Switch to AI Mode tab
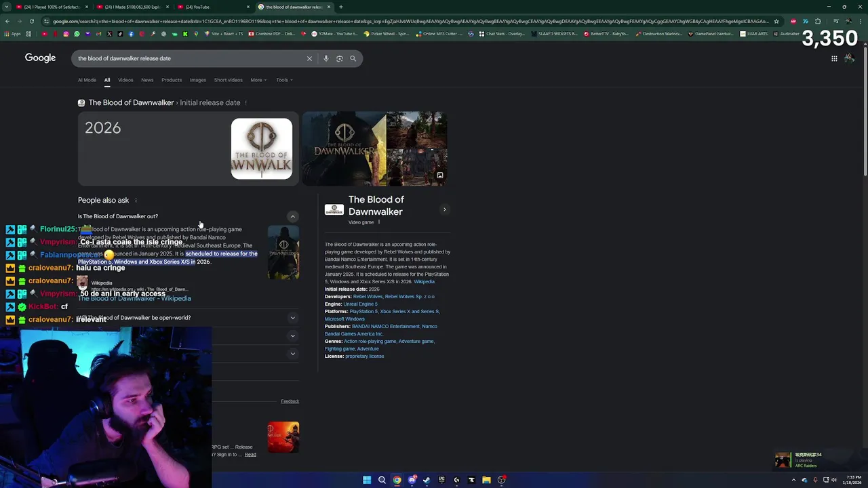 [87, 80]
